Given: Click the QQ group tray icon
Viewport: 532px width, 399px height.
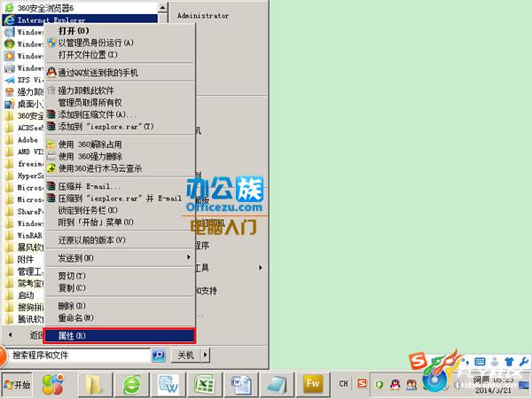Looking at the screenshot, I should tap(411, 385).
